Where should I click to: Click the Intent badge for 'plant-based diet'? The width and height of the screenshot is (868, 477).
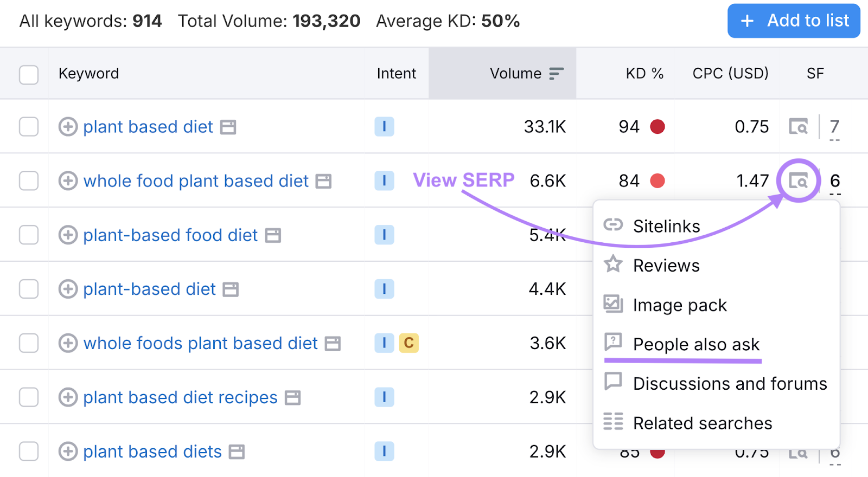click(384, 289)
